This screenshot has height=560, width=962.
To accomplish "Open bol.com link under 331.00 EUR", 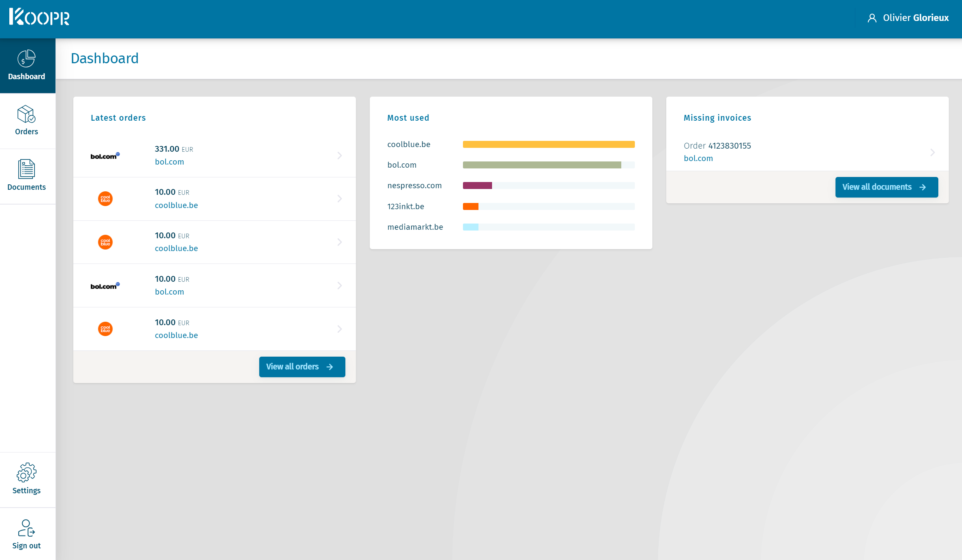I will pyautogui.click(x=170, y=162).
